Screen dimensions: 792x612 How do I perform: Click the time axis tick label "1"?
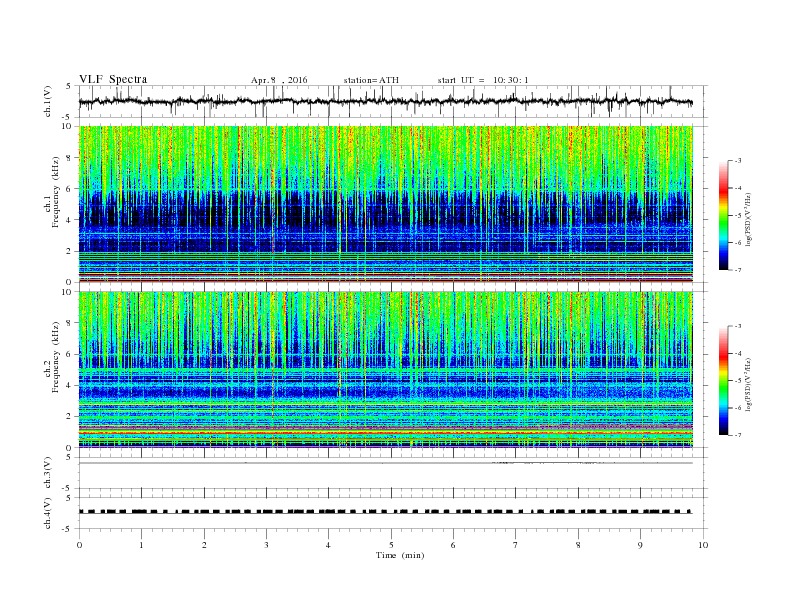141,545
